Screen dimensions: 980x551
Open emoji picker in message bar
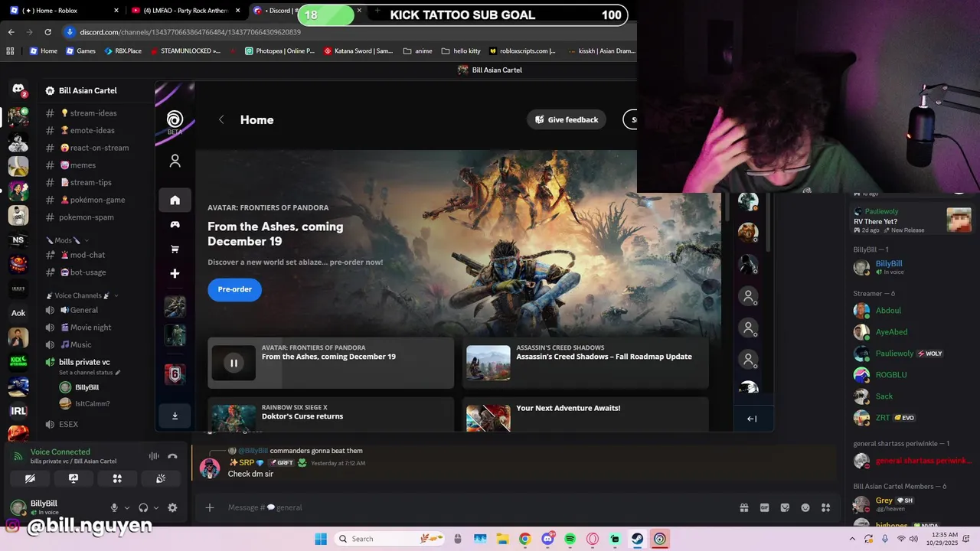coord(805,507)
